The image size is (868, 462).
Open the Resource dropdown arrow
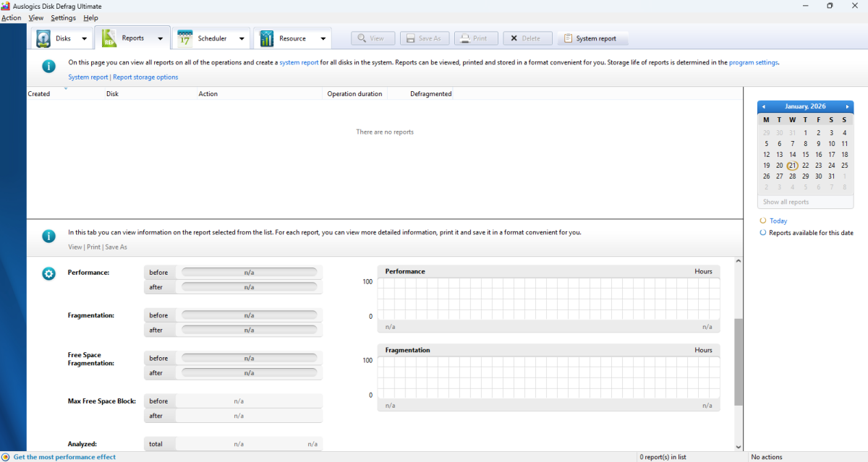tap(323, 39)
